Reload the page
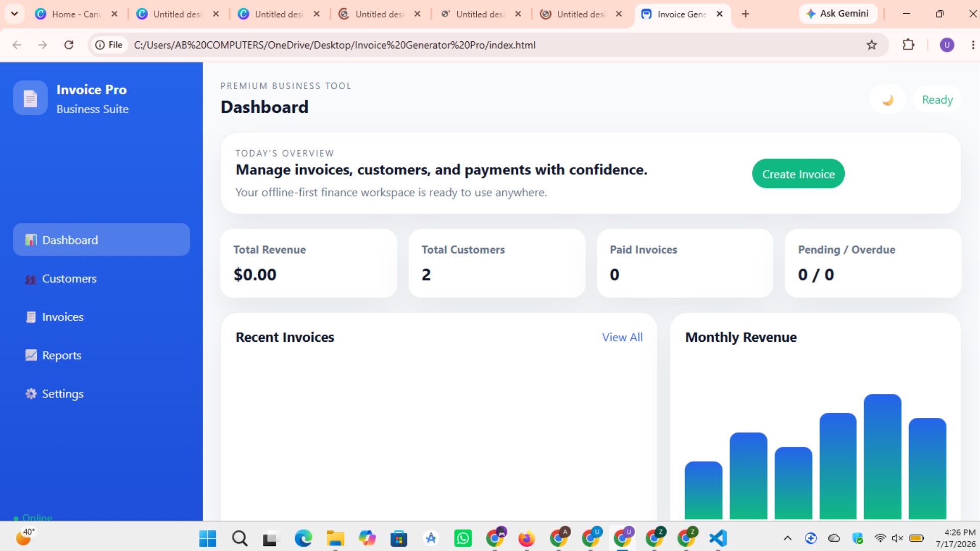This screenshot has height=551, width=980. pyautogui.click(x=69, y=45)
